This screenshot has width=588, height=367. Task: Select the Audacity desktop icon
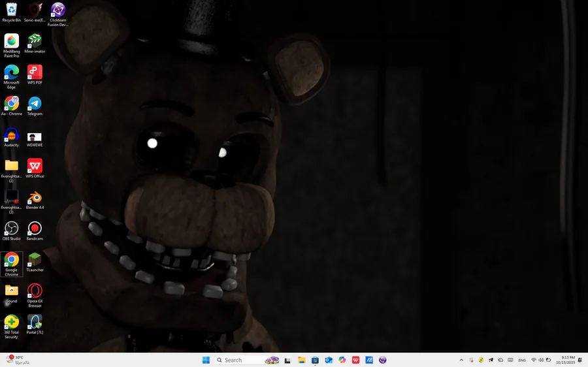pos(11,137)
